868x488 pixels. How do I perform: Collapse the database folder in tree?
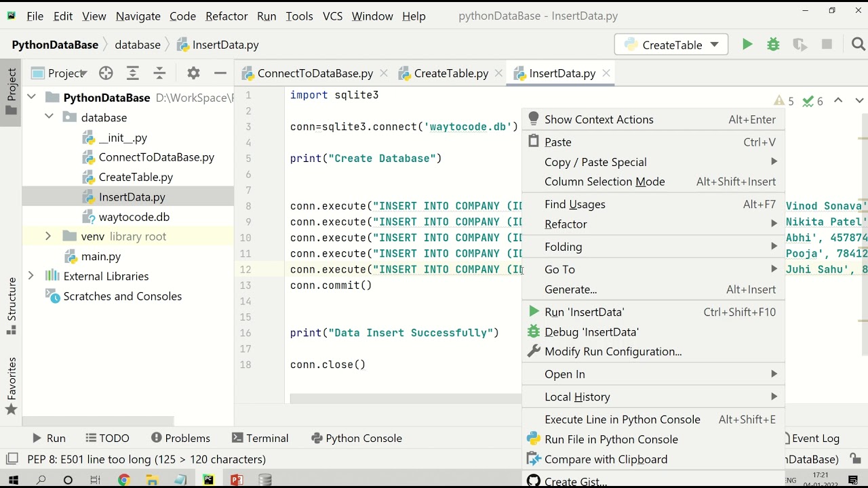[49, 117]
